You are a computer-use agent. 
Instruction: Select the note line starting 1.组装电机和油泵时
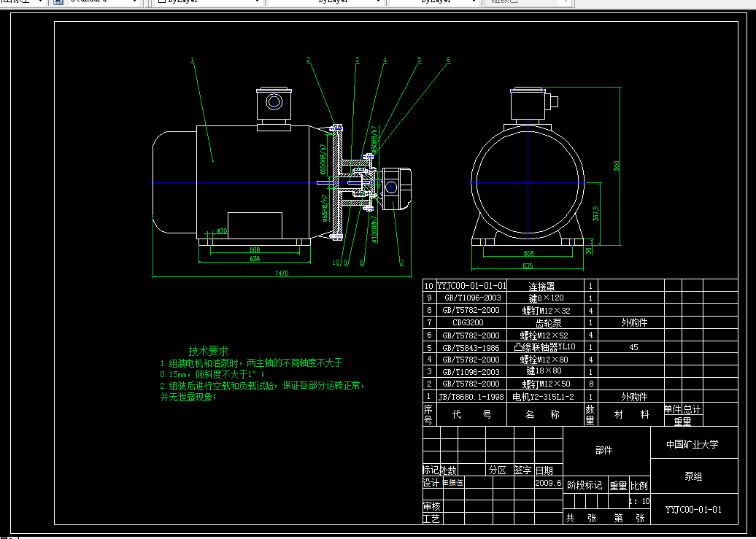point(251,362)
